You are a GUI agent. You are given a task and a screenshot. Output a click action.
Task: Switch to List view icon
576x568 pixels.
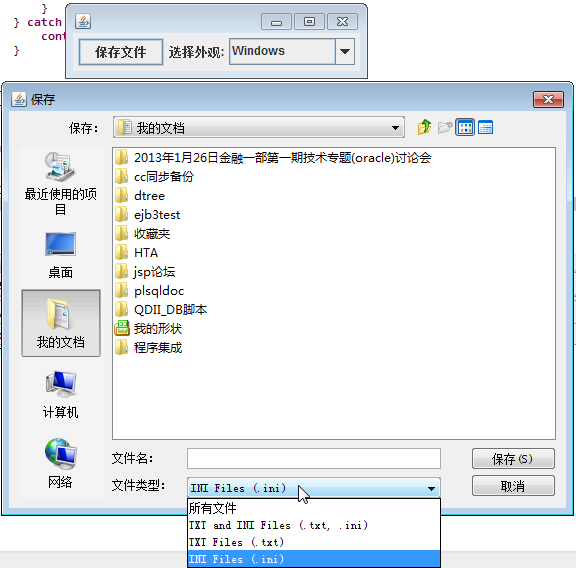(x=465, y=127)
